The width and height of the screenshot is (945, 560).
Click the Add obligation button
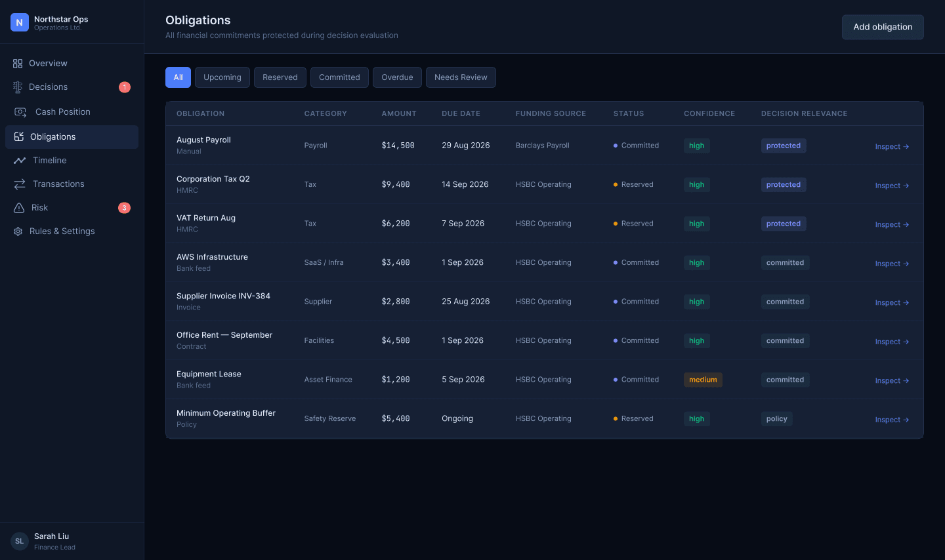(x=883, y=27)
